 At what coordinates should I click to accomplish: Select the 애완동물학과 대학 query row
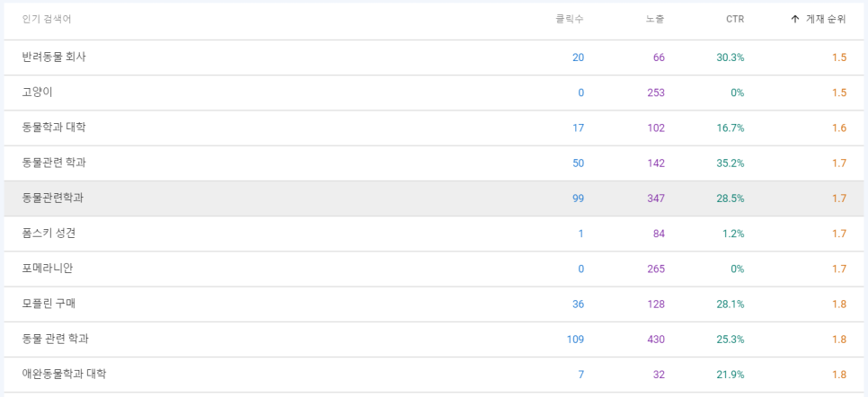click(434, 375)
